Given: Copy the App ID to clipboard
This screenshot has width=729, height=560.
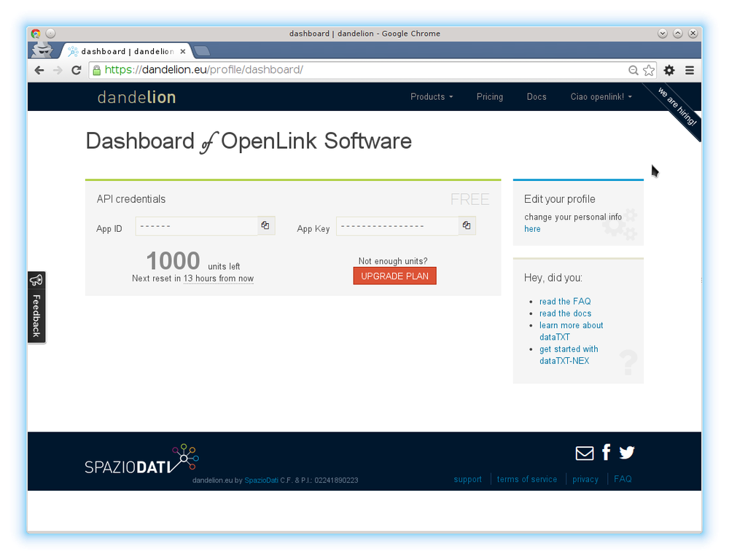Looking at the screenshot, I should [265, 225].
